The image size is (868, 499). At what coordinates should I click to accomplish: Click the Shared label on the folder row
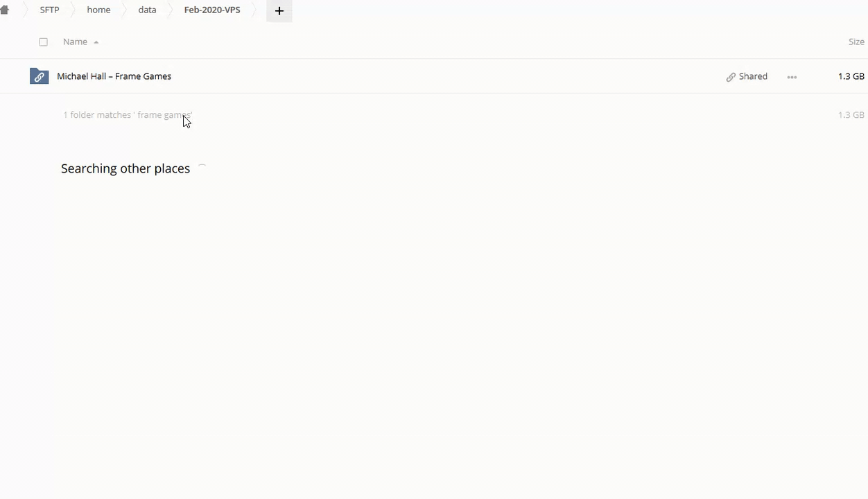click(x=753, y=76)
